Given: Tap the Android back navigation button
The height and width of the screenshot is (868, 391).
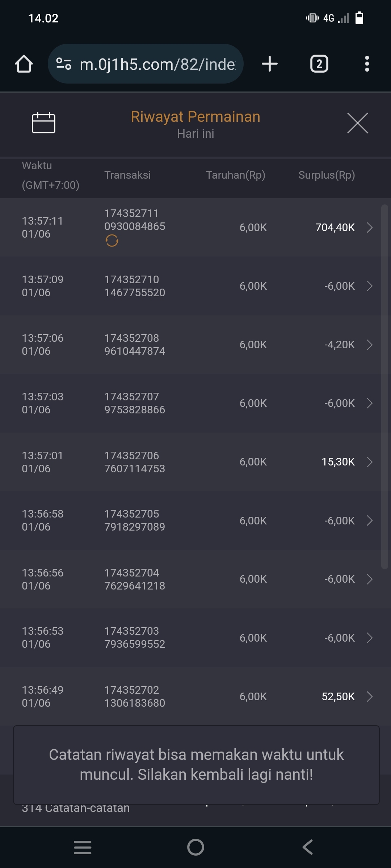Looking at the screenshot, I should pos(307,847).
